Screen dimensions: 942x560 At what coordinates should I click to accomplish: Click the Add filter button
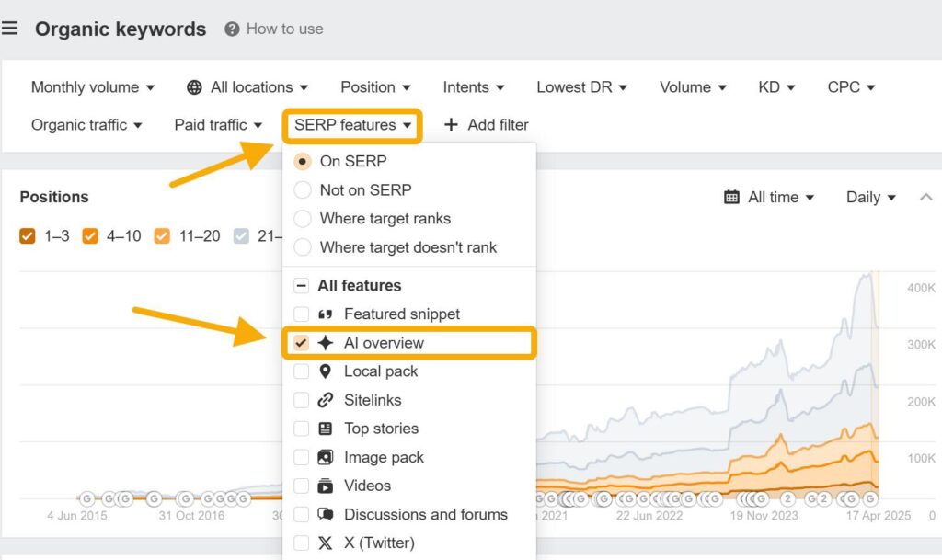coord(486,125)
